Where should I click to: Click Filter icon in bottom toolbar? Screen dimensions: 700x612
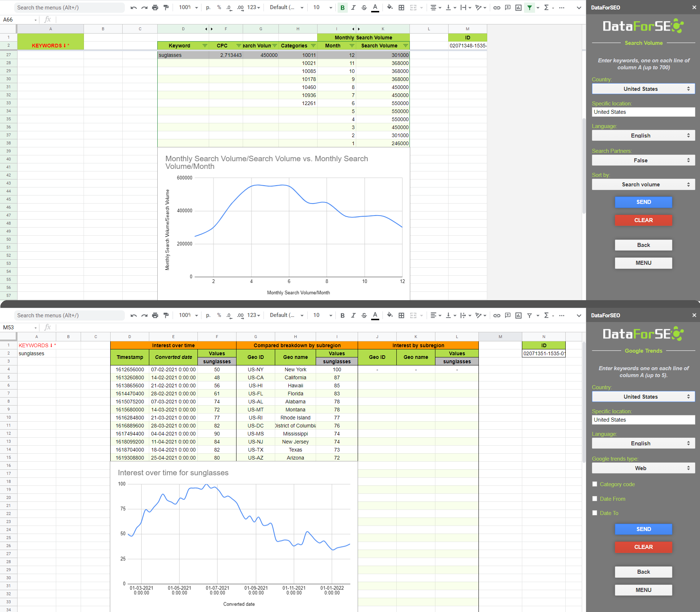530,315
